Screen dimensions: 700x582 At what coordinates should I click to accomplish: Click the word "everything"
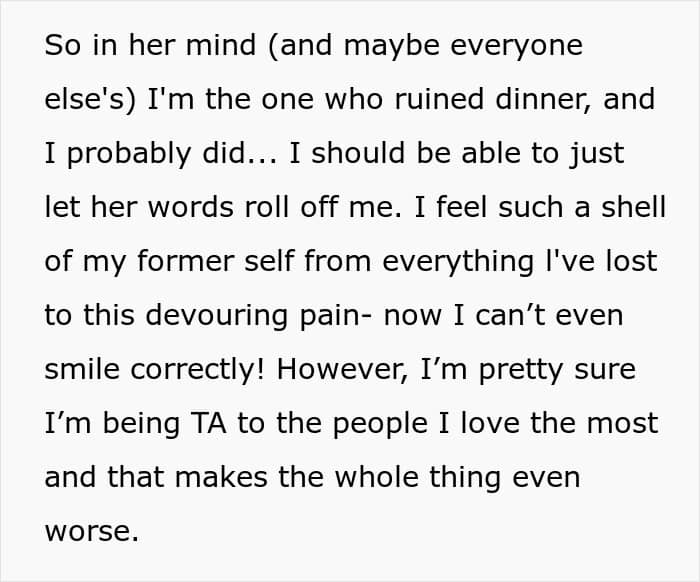(x=466, y=262)
